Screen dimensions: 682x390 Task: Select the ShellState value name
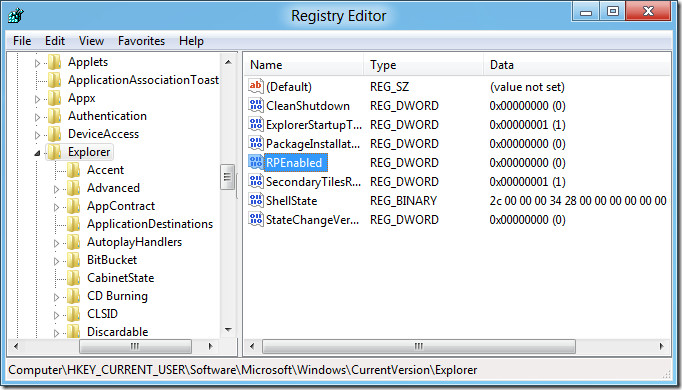[291, 200]
